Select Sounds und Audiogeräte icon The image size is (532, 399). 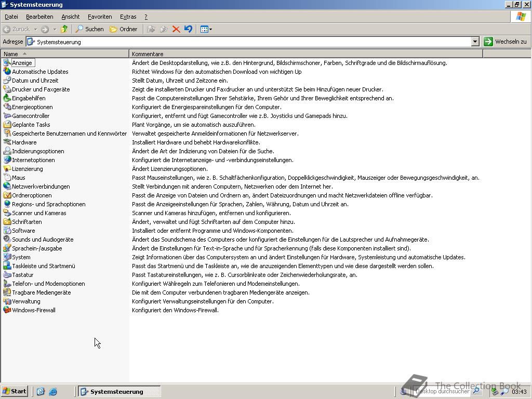(x=7, y=239)
